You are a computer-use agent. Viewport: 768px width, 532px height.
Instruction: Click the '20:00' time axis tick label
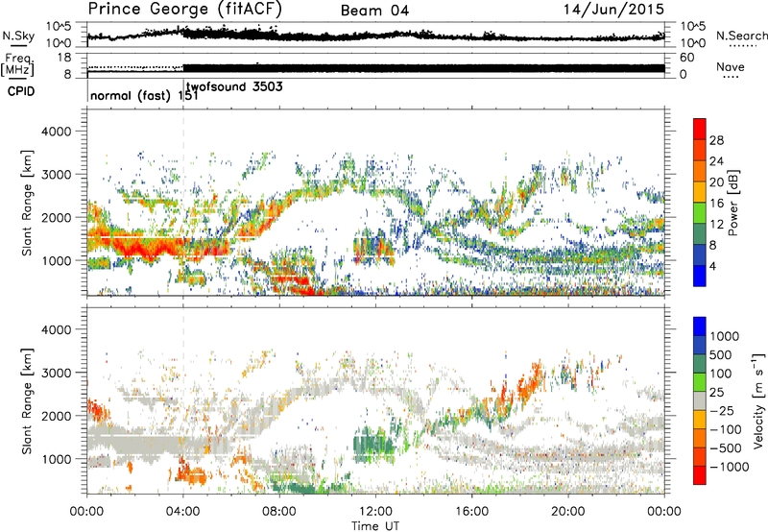click(x=568, y=512)
